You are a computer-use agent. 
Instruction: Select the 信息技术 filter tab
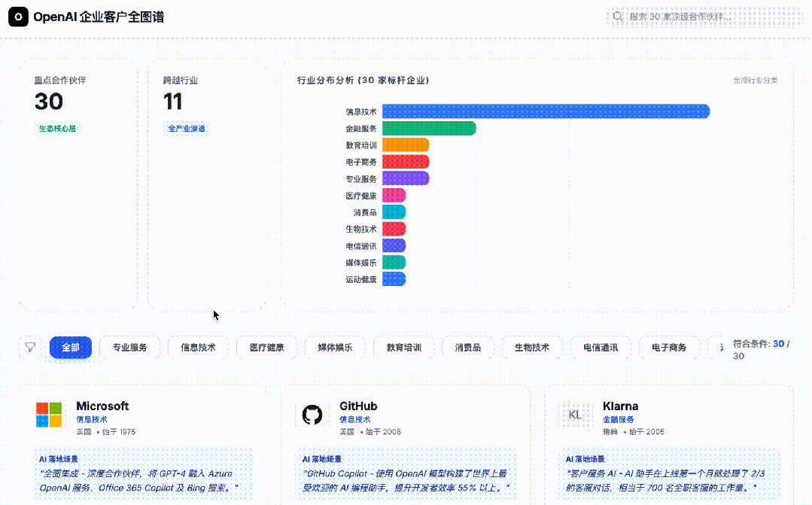199,348
